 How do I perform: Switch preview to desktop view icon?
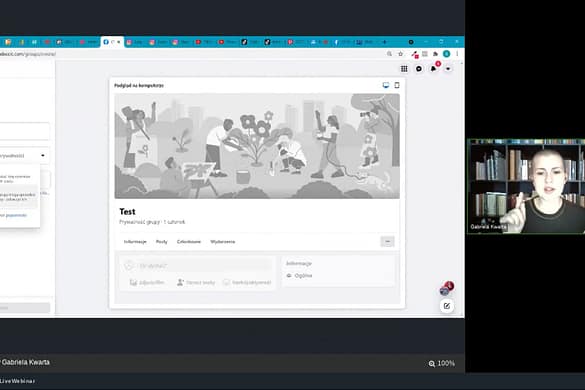(386, 85)
